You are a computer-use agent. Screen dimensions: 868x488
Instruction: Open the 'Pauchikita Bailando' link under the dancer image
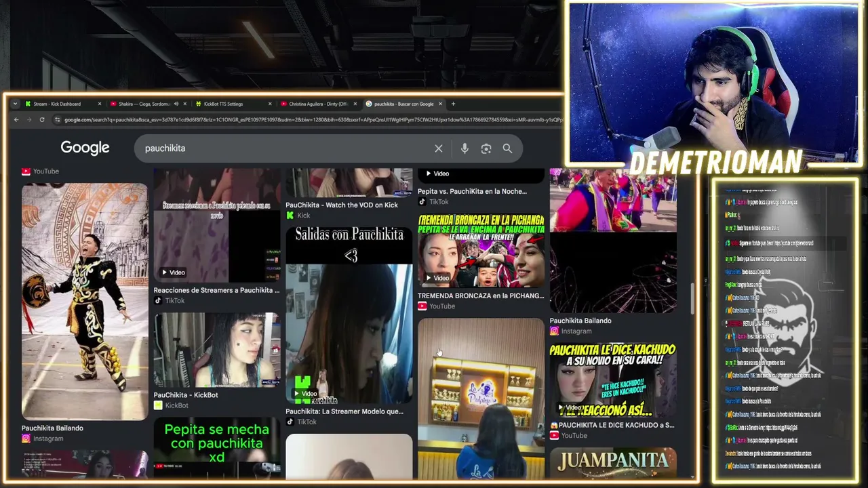pyautogui.click(x=52, y=428)
